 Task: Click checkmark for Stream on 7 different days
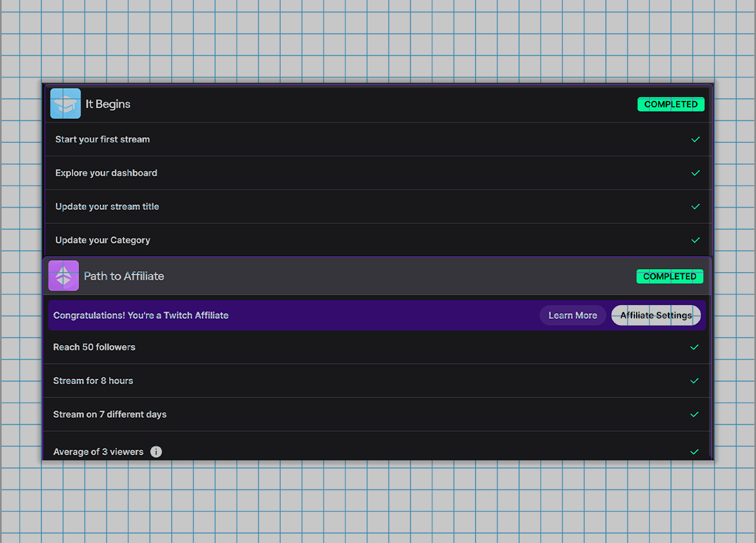695,414
